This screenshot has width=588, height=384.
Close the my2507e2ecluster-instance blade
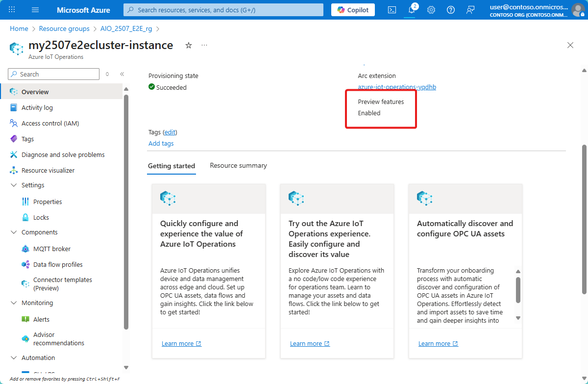click(x=570, y=45)
